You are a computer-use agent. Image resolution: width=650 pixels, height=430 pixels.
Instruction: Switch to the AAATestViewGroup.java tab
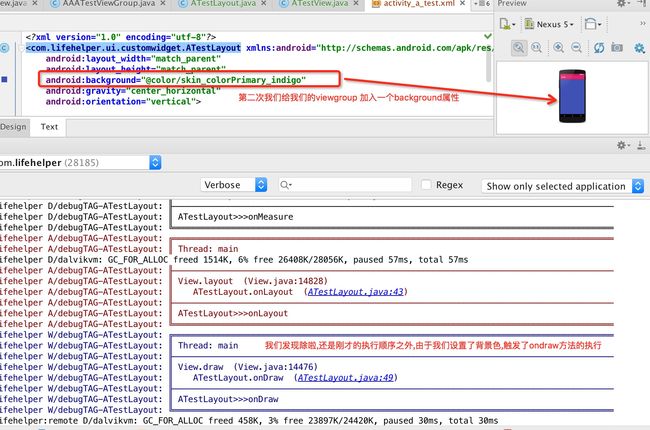108,4
